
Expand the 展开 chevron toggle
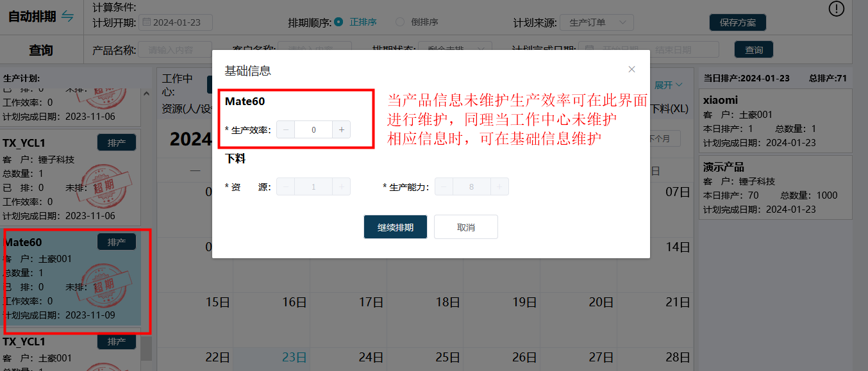coord(668,85)
